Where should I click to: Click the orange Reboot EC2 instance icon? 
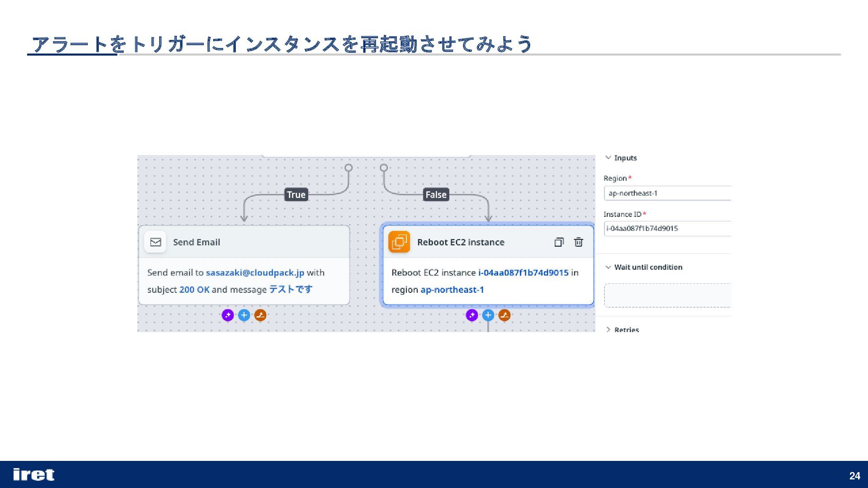[x=399, y=242]
